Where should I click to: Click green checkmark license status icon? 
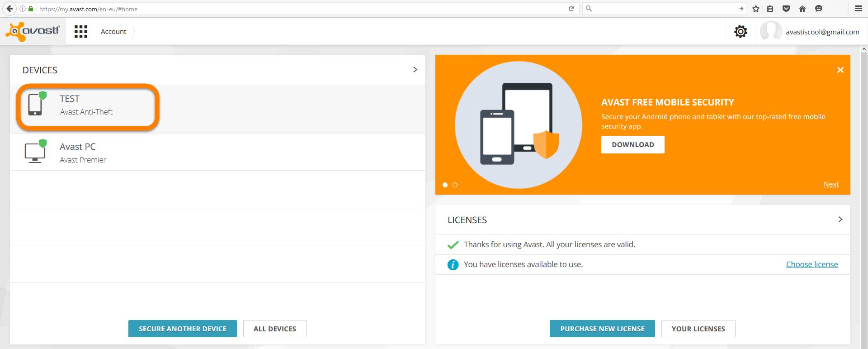(x=453, y=245)
